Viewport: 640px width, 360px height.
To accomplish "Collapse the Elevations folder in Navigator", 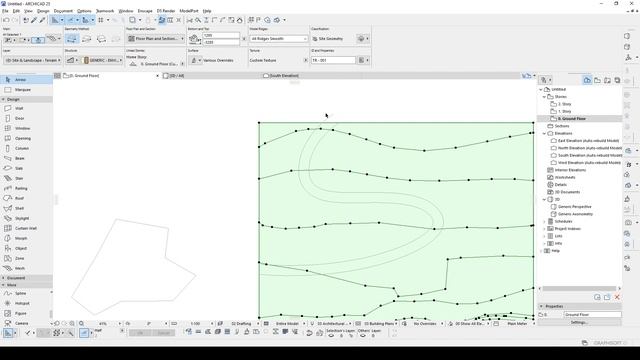I will pos(544,133).
